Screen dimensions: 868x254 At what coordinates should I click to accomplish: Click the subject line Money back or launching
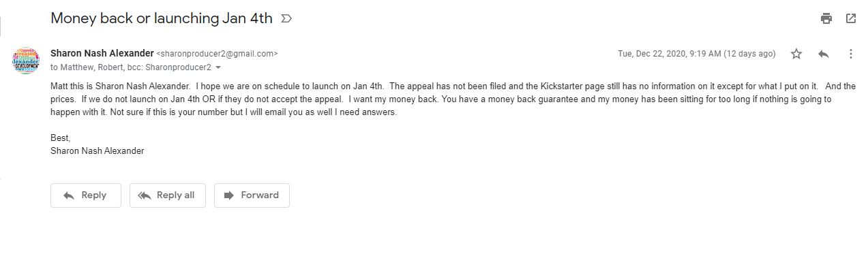(162, 18)
